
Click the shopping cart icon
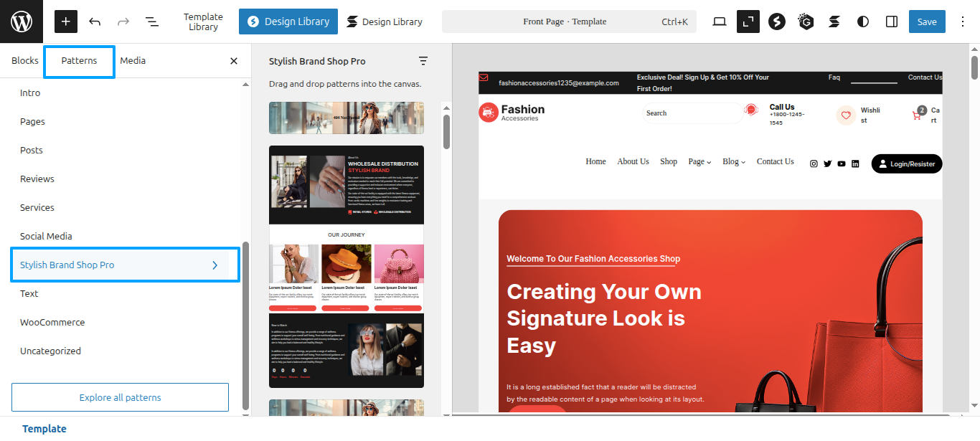[916, 115]
